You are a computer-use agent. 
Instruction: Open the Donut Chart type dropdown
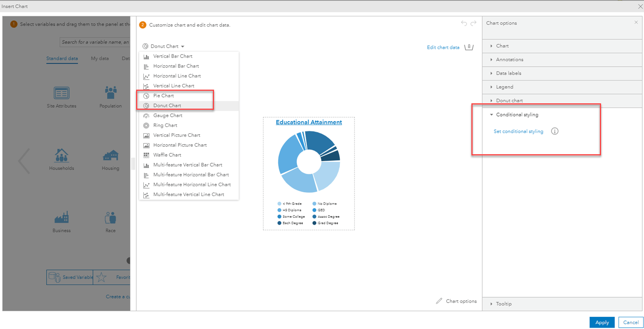tap(164, 46)
